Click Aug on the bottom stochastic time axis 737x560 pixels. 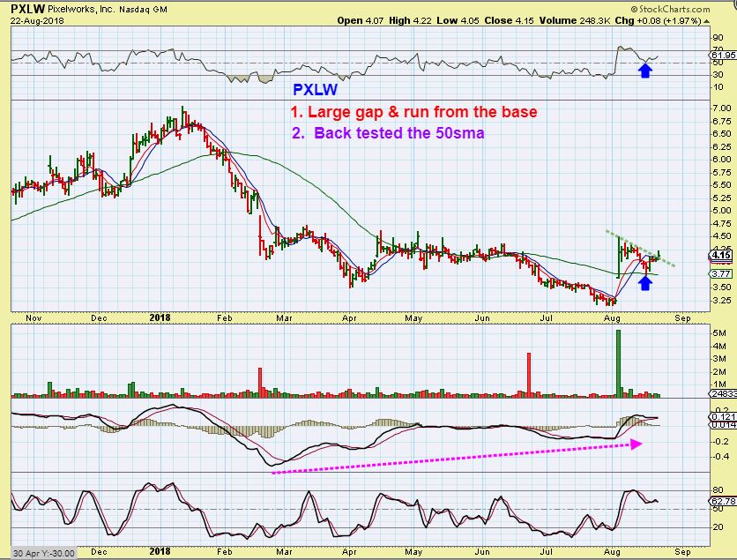coord(612,551)
